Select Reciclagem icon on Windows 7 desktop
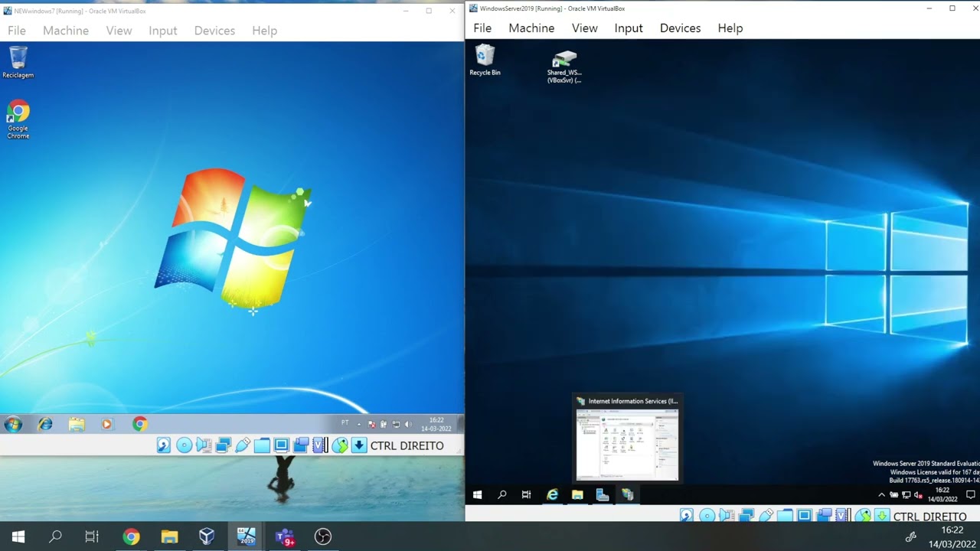The image size is (980, 551). pos(18,63)
